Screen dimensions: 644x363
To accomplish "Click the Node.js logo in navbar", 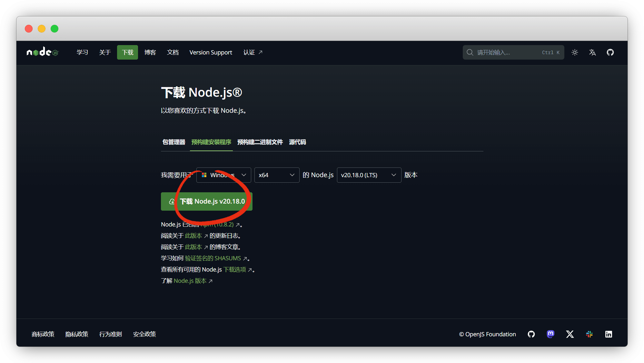I will coord(42,52).
